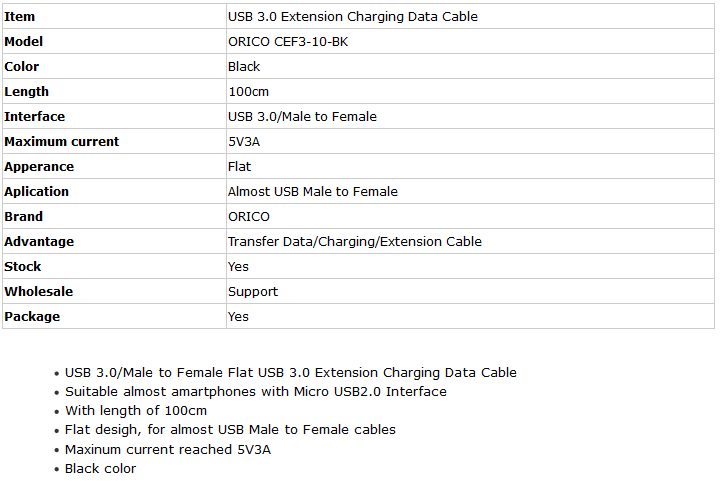This screenshot has width=720, height=481.
Task: Click the 'Brand' row label
Action: click(x=23, y=217)
